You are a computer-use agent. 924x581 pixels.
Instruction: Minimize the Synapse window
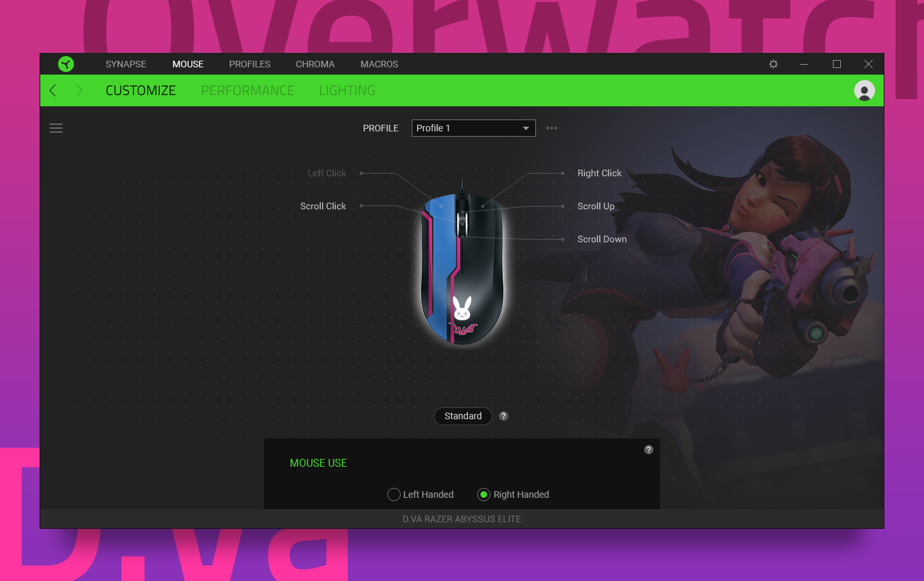click(804, 64)
